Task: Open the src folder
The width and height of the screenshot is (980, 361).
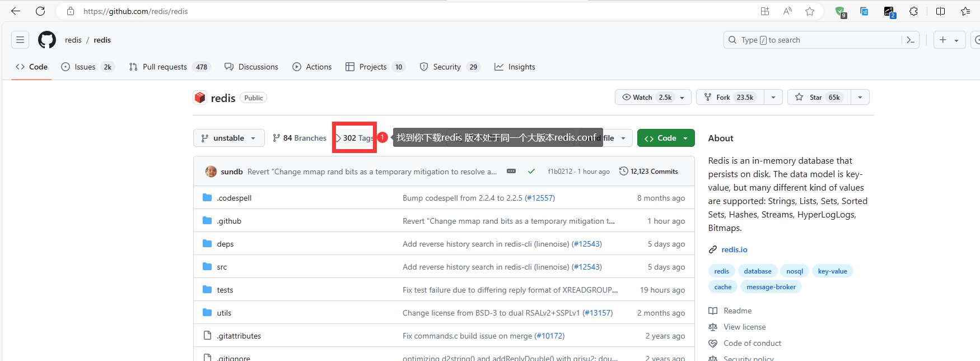Action: click(222, 267)
